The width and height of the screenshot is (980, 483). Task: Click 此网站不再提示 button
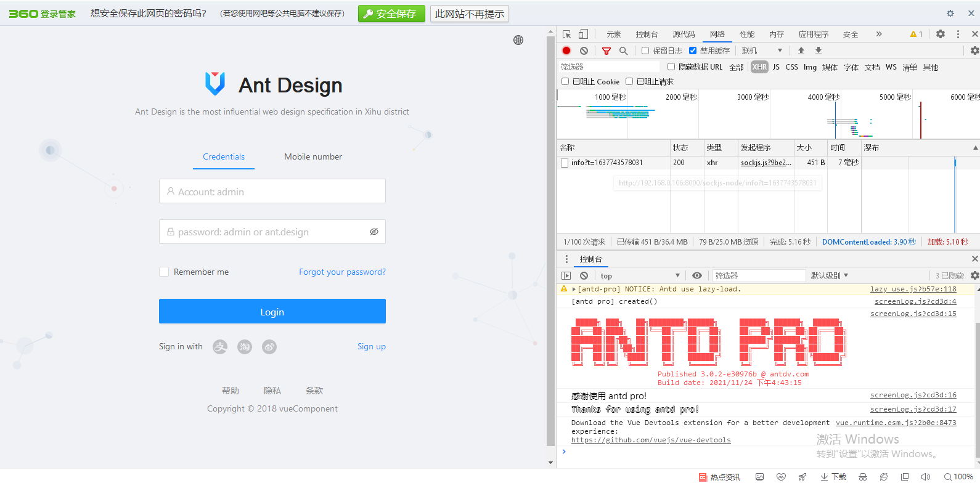[x=470, y=14]
